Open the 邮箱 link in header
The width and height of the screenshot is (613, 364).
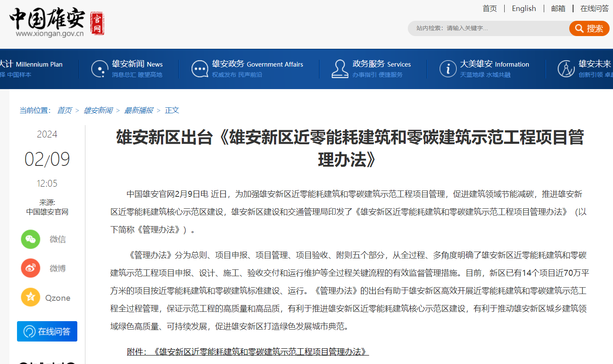click(558, 8)
